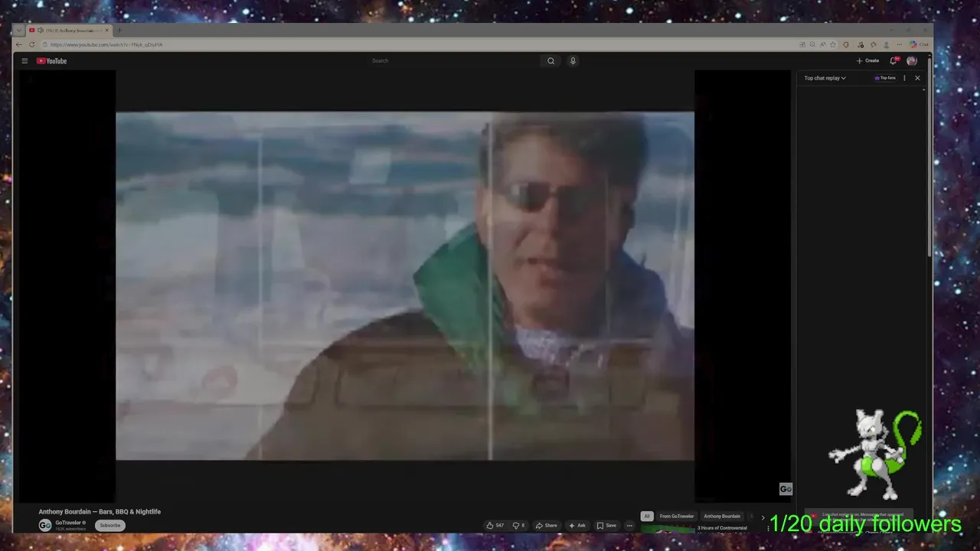
Task: Select the From GoTraveler chip
Action: pos(677,517)
